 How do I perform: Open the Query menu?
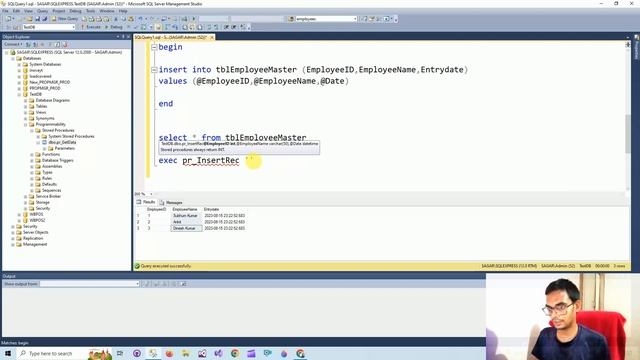(42, 11)
